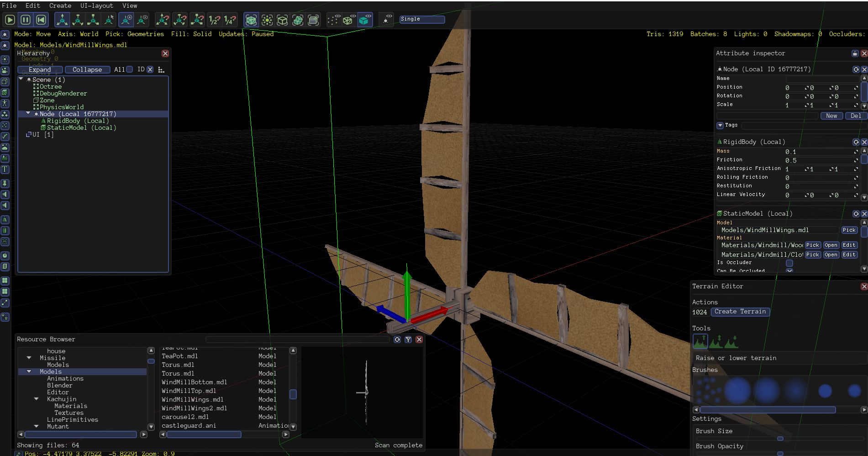Set fill mode to points

coord(334,20)
